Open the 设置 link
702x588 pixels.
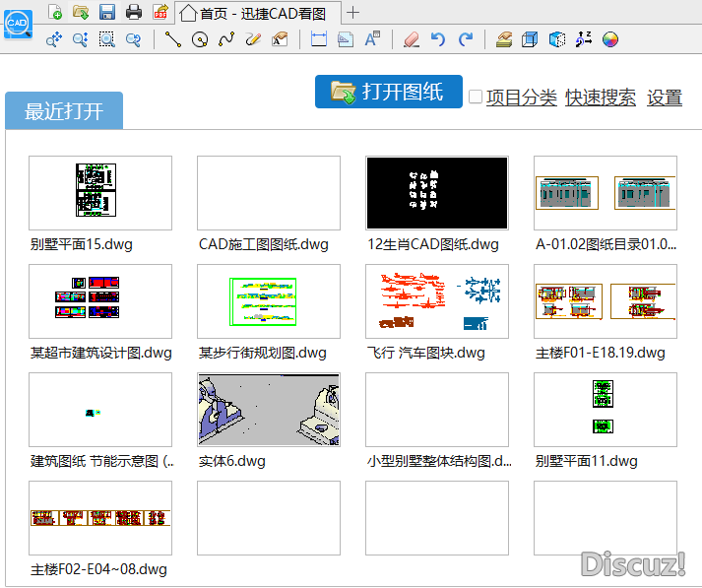665,98
